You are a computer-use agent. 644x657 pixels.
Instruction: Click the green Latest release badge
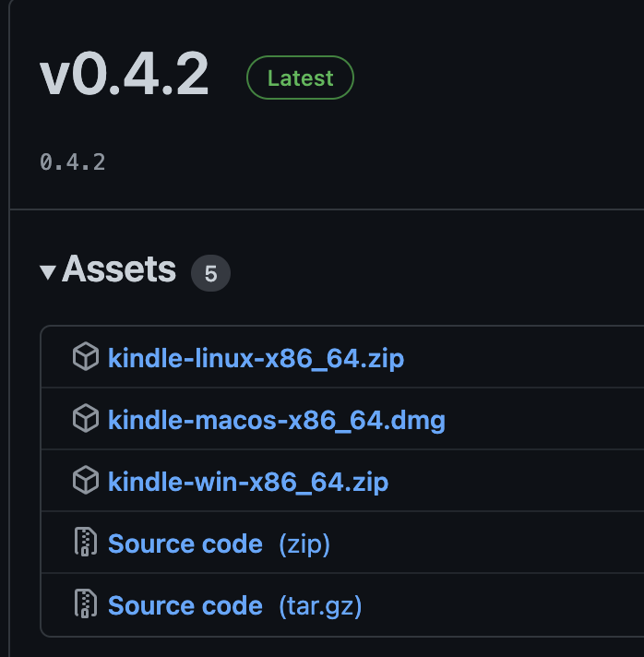(x=300, y=78)
